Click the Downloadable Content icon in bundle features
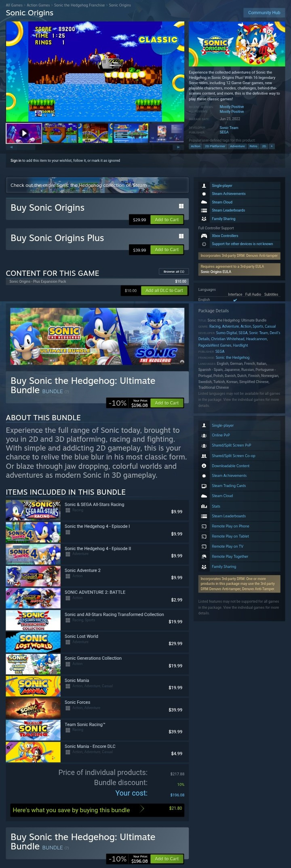This screenshot has width=291, height=868. pos(204,466)
